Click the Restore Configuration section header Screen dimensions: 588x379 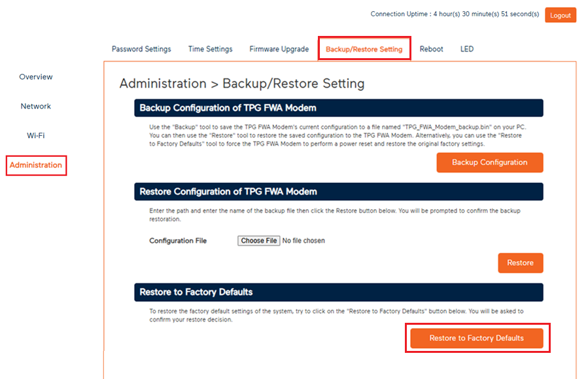[x=338, y=191]
